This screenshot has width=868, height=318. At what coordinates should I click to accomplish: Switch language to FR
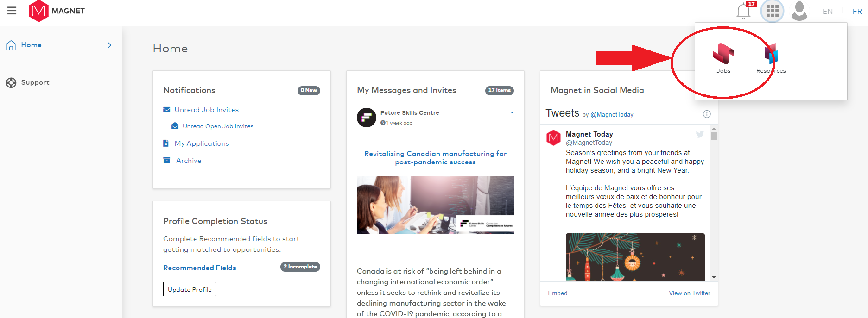[857, 11]
